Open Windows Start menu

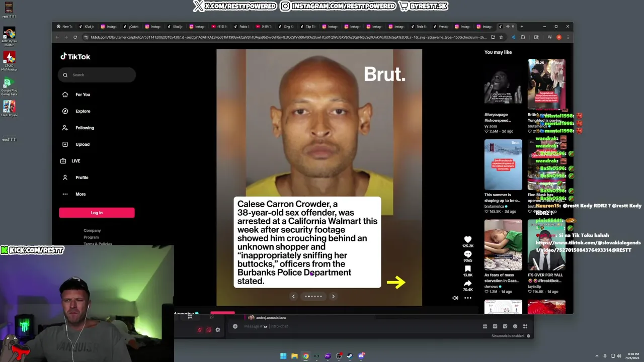pyautogui.click(x=283, y=356)
